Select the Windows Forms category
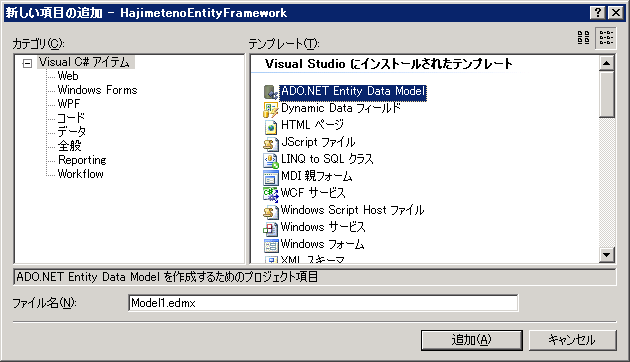Screen dimensions: 630x362 98,90
